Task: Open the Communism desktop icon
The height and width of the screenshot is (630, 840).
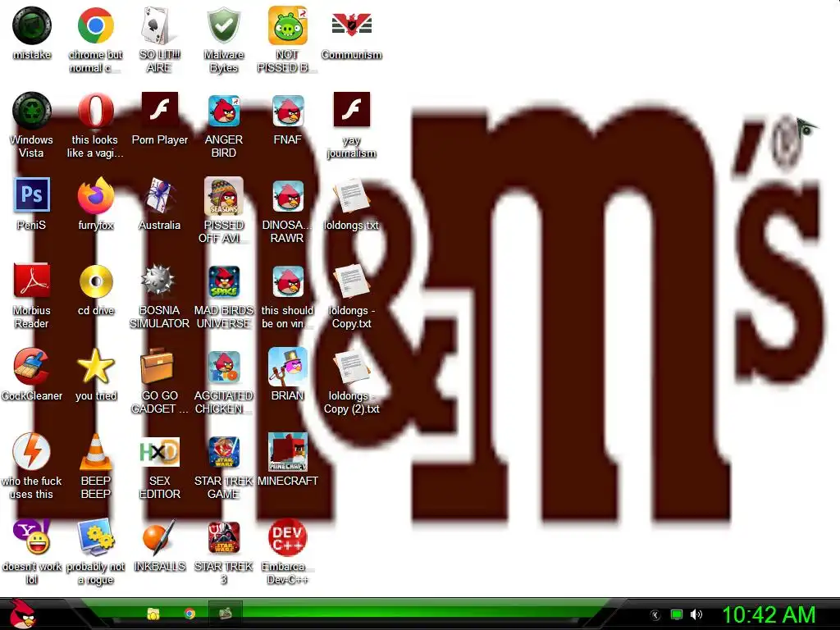Action: coord(351,25)
